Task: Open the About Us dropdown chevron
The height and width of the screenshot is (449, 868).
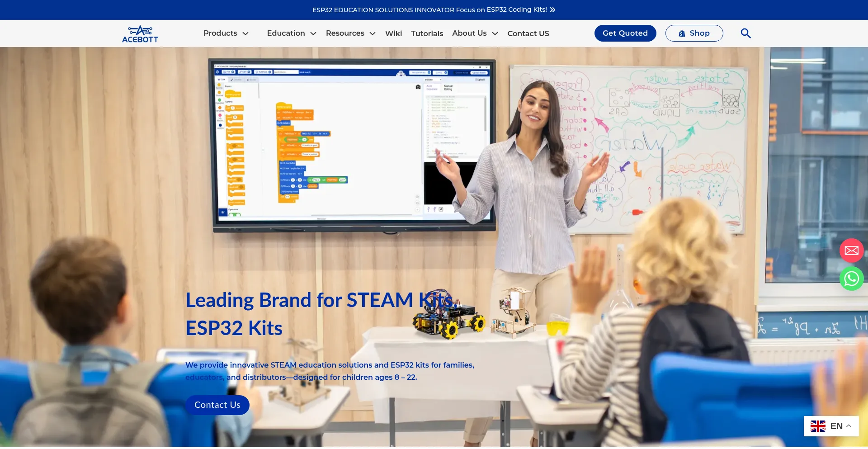Action: (495, 34)
